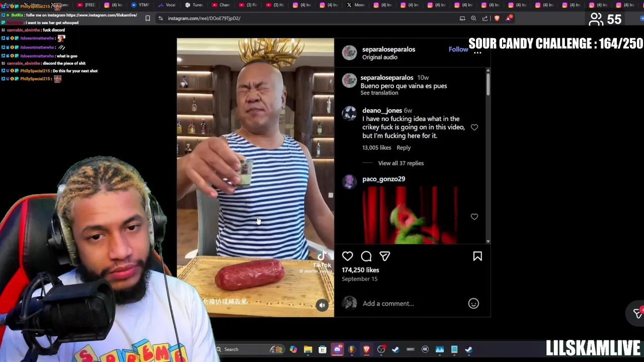Open the three-dot more options menu

click(477, 52)
